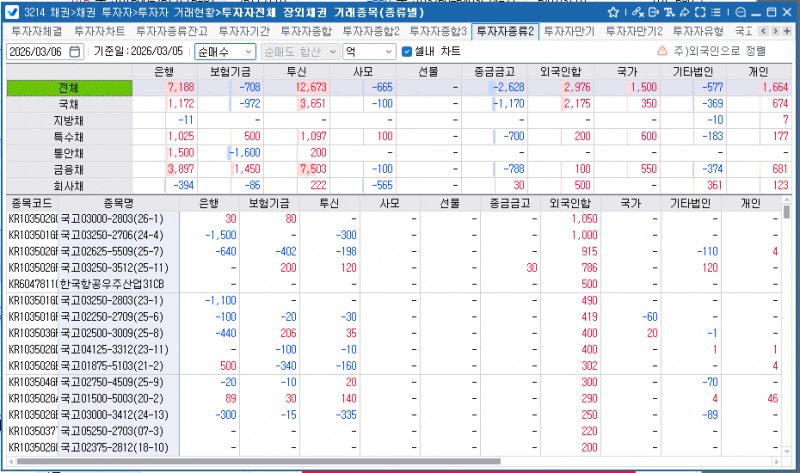Viewport: 800px width, 473px height.
Task: Switch to the 투자자만기 tab
Action: 569,32
